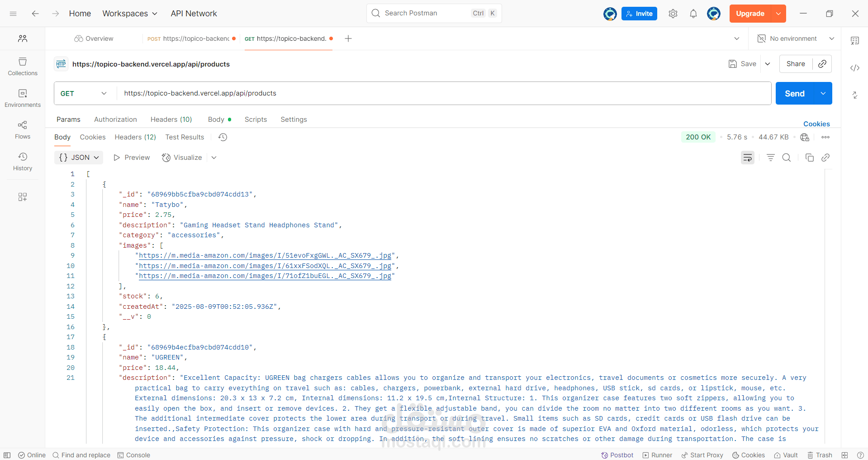This screenshot has height=460, width=868.
Task: Go forward with the right arrow
Action: click(x=56, y=14)
